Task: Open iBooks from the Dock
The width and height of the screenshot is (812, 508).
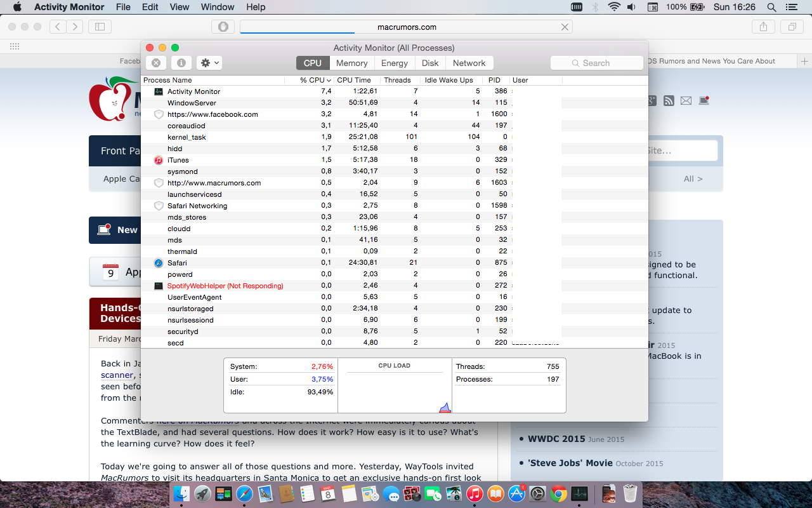Action: point(496,493)
